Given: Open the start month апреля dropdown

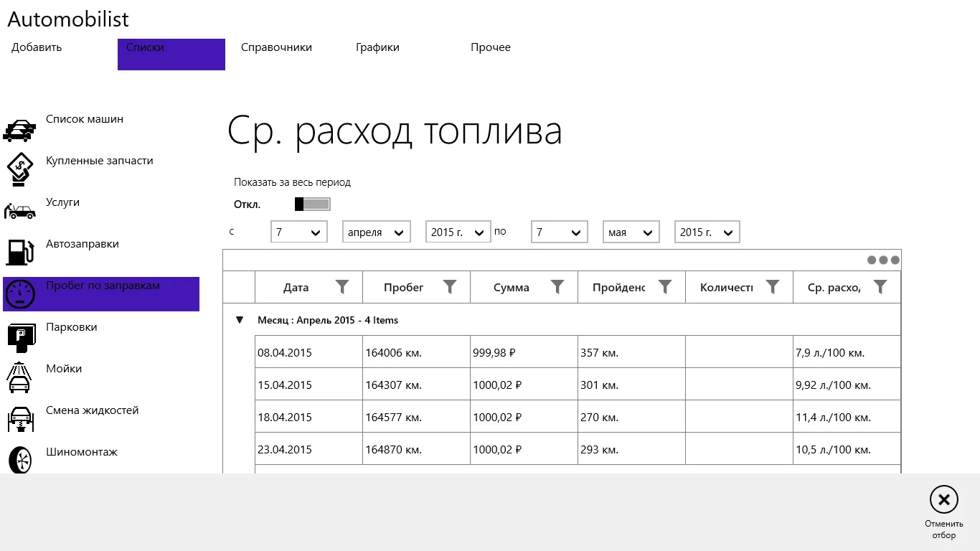Looking at the screenshot, I should (x=377, y=232).
